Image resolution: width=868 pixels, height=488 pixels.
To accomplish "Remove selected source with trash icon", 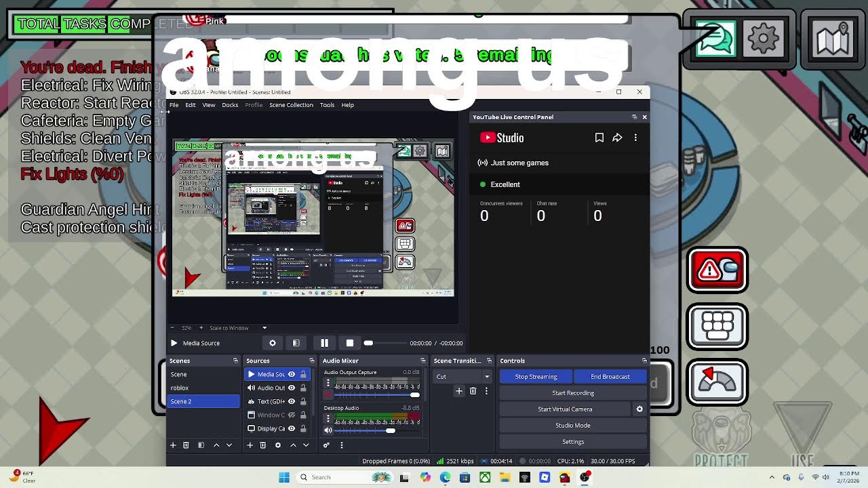I will pos(263,445).
